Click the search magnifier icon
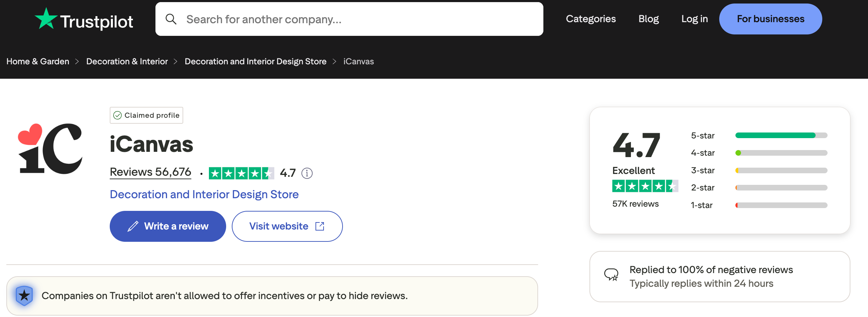Screen dimensions: 868x317 click(171, 19)
